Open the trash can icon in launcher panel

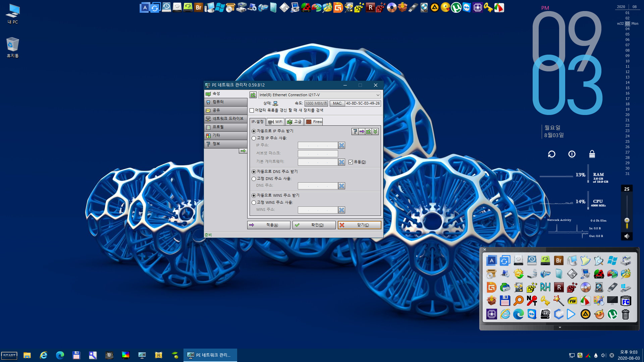626,314
